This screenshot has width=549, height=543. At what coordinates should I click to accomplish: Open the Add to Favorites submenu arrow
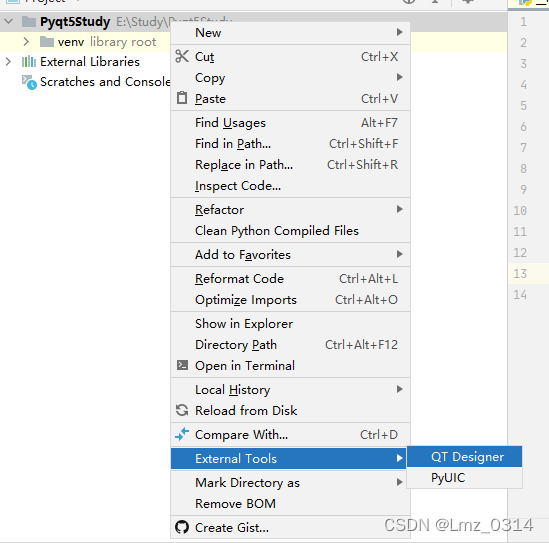399,254
